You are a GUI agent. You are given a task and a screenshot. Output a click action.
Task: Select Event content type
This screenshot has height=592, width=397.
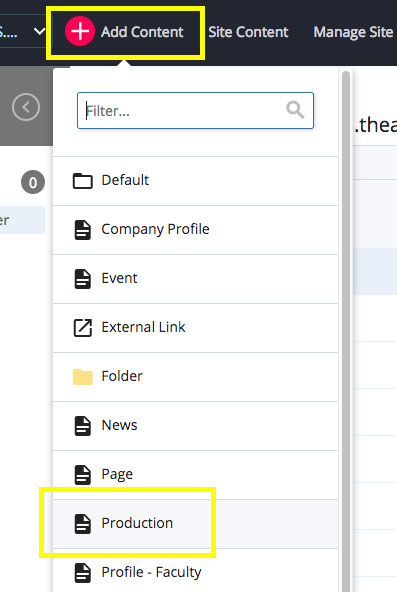(195, 279)
